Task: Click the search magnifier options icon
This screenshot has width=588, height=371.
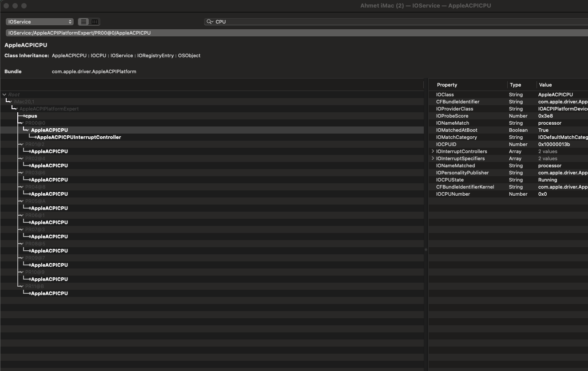Action: point(210,22)
